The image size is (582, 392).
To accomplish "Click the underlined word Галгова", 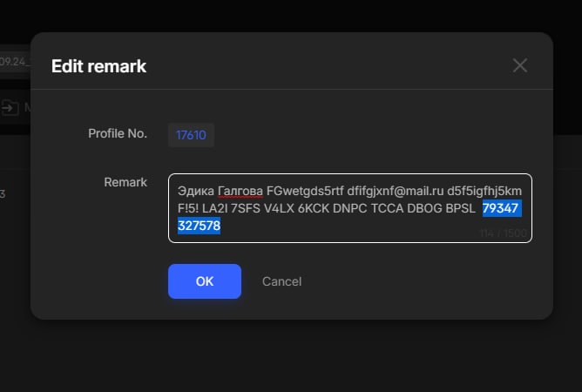I will (x=240, y=190).
